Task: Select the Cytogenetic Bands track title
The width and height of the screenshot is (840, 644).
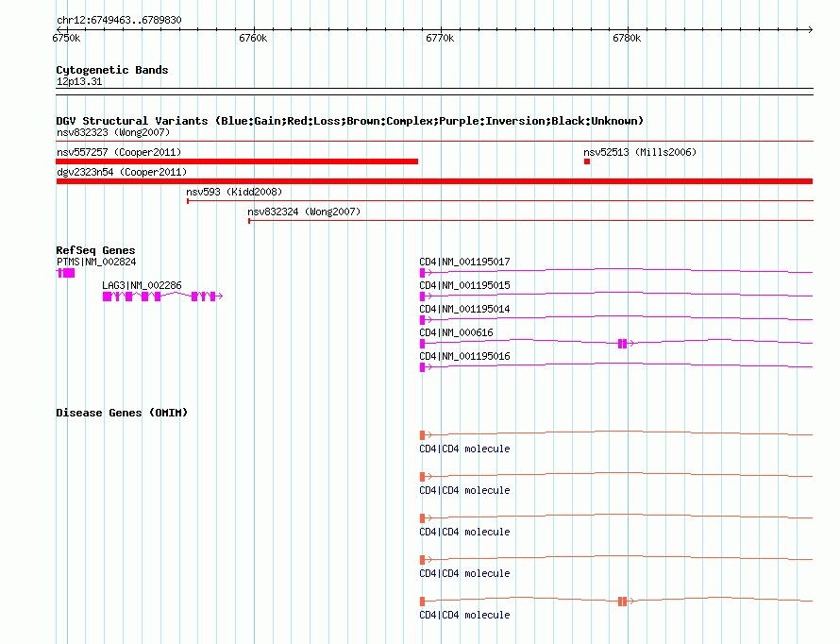Action: coord(112,70)
